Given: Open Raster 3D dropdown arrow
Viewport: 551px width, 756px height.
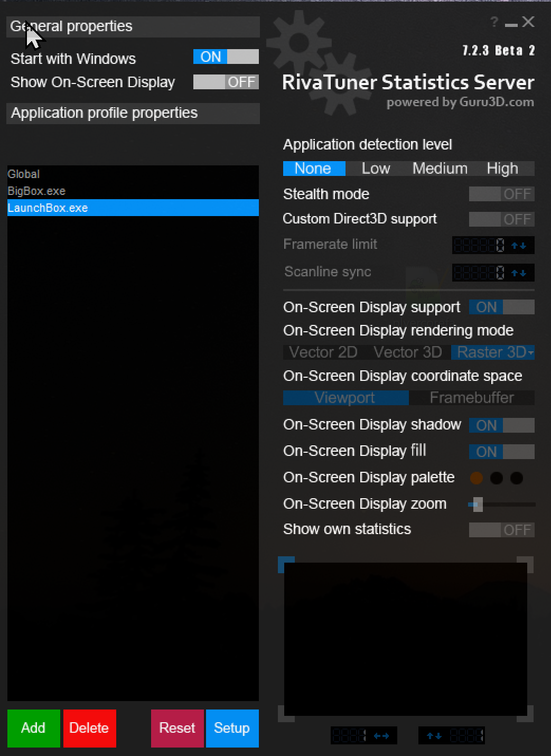Looking at the screenshot, I should click(x=531, y=352).
